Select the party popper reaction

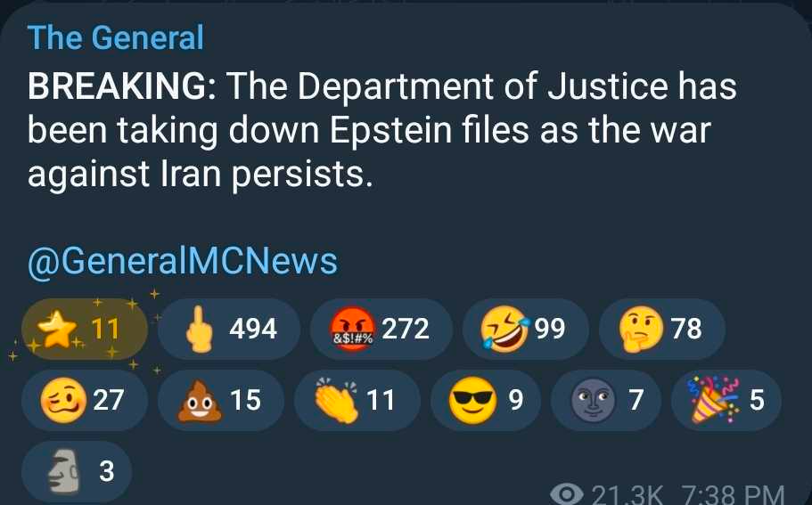click(x=727, y=401)
